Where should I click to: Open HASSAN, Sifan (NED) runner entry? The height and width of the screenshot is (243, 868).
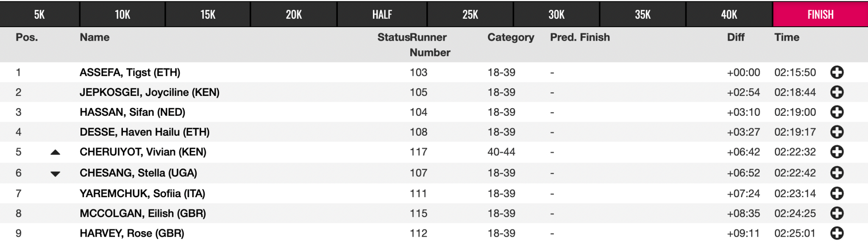click(132, 112)
